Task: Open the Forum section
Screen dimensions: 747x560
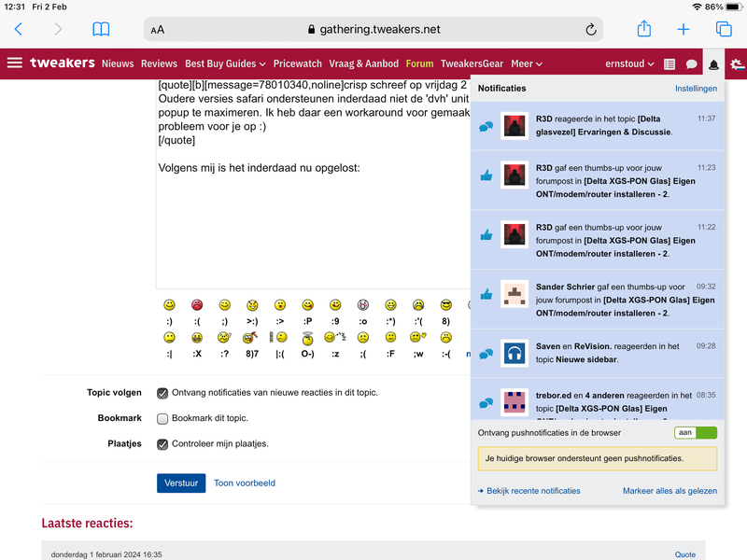Action: [419, 63]
